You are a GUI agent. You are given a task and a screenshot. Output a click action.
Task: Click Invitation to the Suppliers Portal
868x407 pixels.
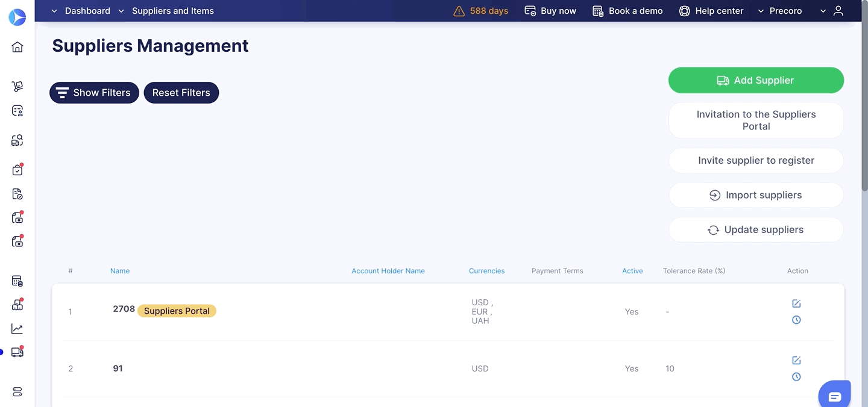[756, 120]
